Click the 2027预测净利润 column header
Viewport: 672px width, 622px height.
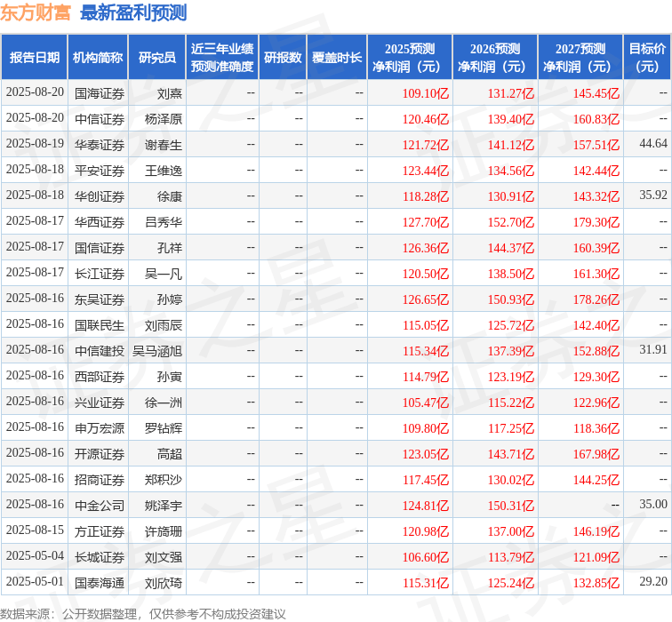[x=580, y=58]
